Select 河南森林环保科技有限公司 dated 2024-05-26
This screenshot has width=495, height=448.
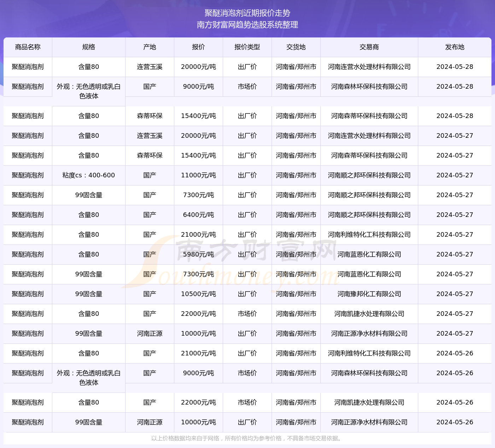pyautogui.click(x=369, y=373)
